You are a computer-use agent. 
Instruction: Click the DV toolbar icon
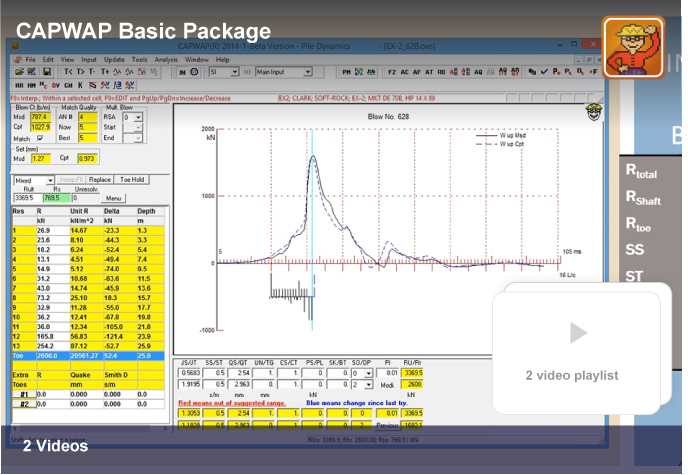coord(56,85)
